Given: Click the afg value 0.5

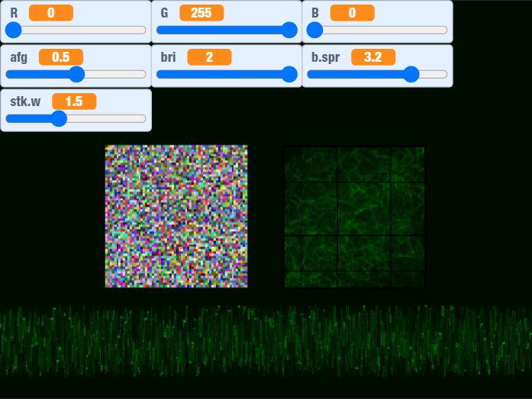Looking at the screenshot, I should pos(61,57).
